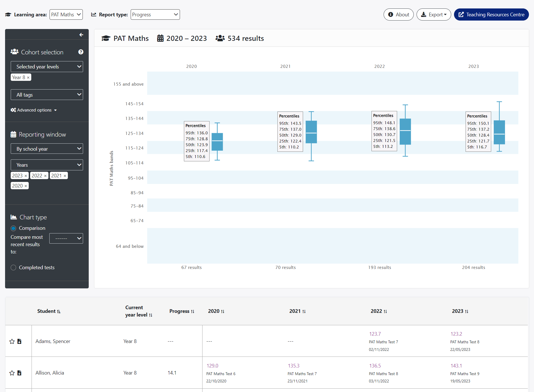Click the 2023 box plot bar
The width and height of the screenshot is (534, 392).
pos(499,132)
